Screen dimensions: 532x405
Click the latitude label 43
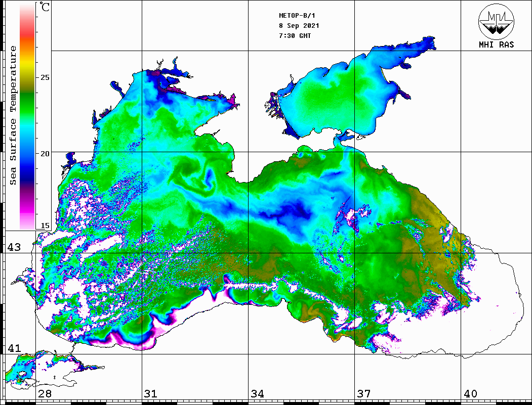pyautogui.click(x=14, y=247)
